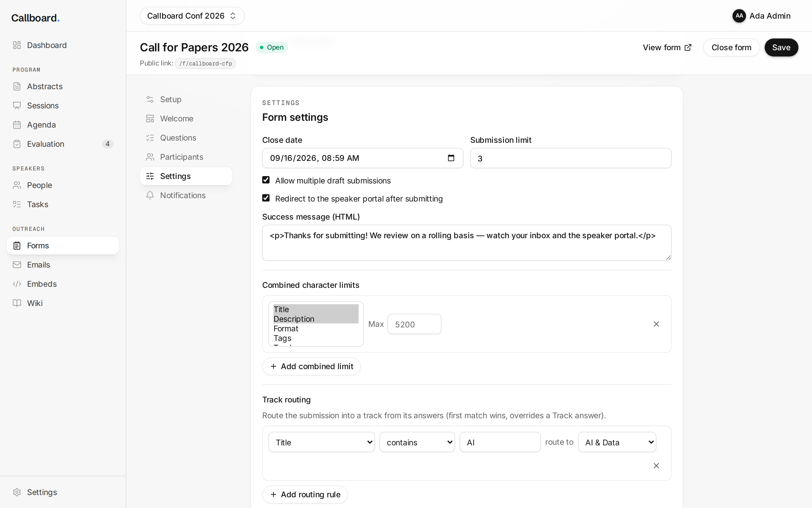Select Format in the combined limit list
The image size is (812, 508).
pos(316,329)
